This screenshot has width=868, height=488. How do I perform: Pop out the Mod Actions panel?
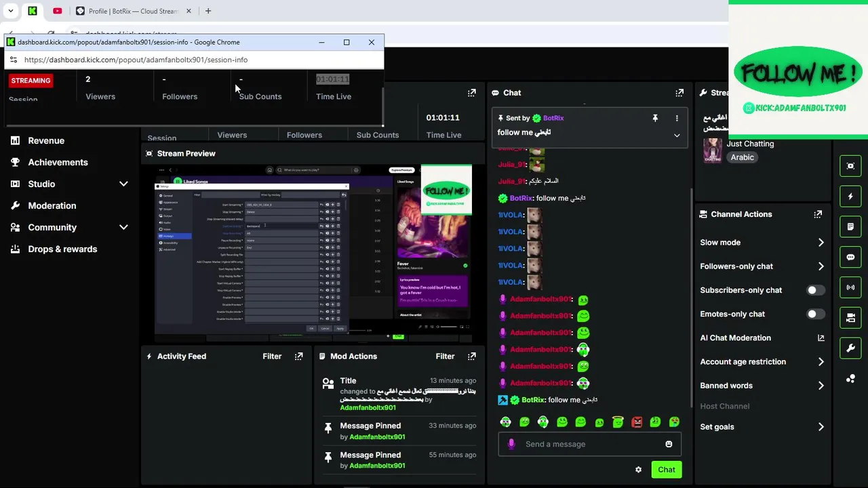pyautogui.click(x=472, y=356)
